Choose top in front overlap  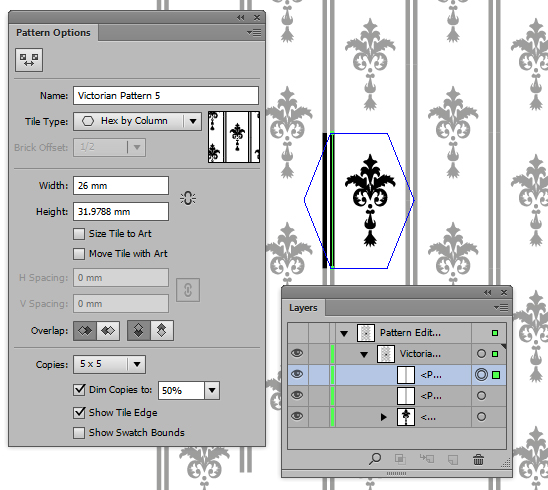click(139, 331)
